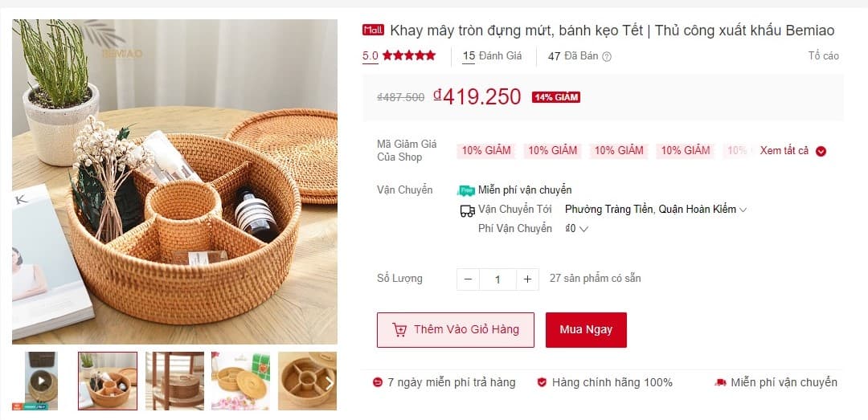This screenshot has height=420, width=868.
Task: Click the red Mall badge before the title
Action: [x=373, y=30]
